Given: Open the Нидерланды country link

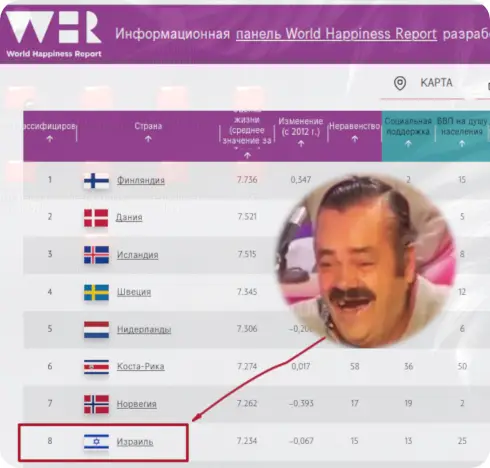Looking at the screenshot, I should point(144,329).
